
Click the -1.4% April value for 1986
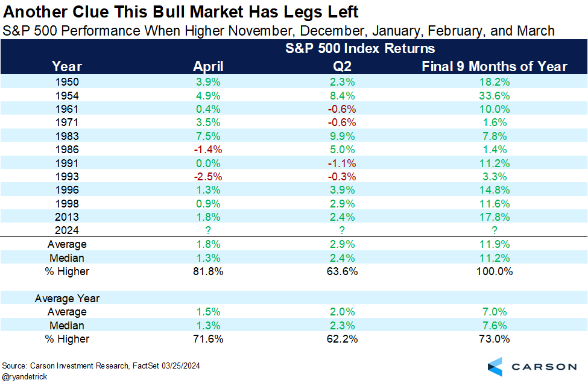(x=208, y=150)
